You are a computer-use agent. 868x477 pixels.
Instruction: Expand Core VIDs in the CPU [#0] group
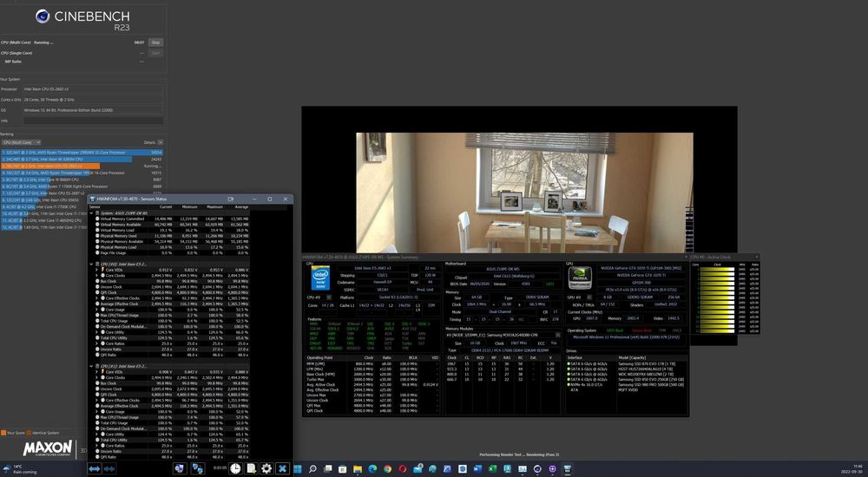click(96, 270)
